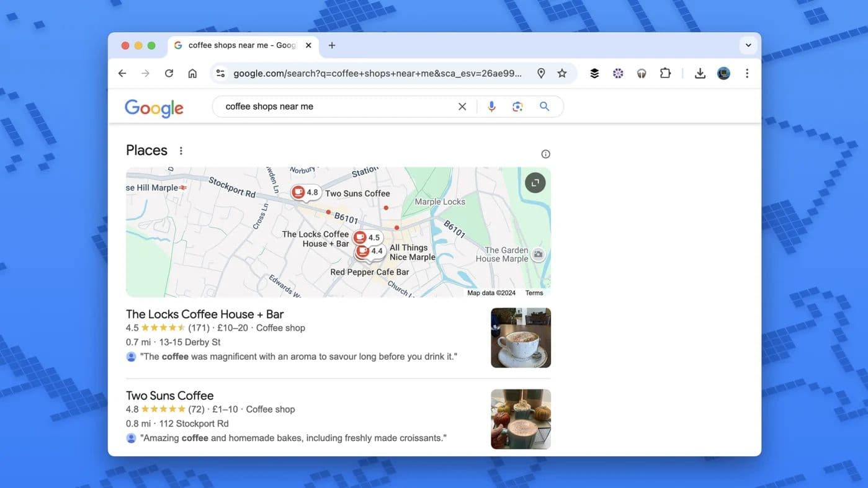The width and height of the screenshot is (868, 488).
Task: Expand the map to full view
Action: pyautogui.click(x=535, y=183)
